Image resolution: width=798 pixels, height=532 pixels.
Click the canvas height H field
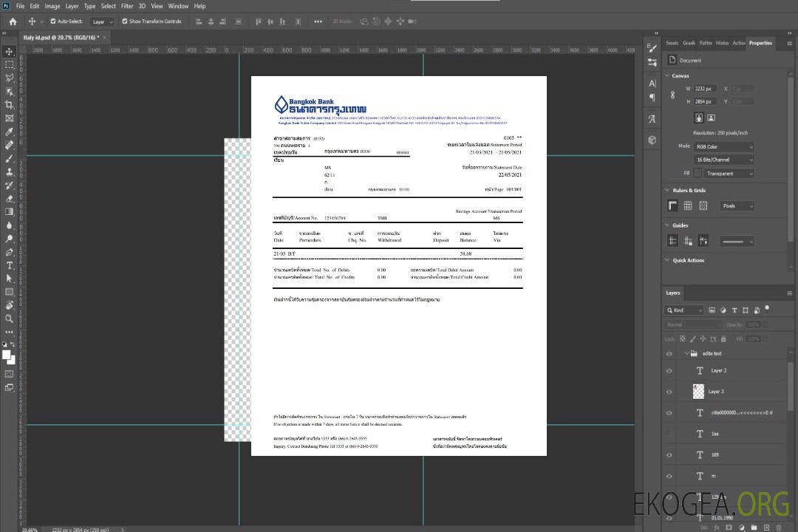[705, 102]
